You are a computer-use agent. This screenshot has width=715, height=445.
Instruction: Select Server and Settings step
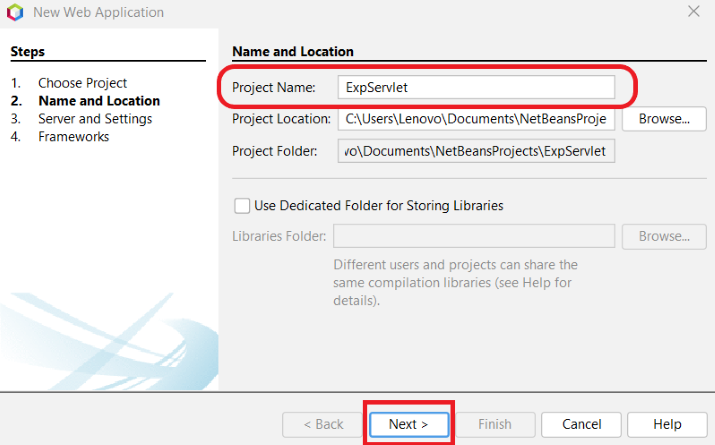point(95,119)
